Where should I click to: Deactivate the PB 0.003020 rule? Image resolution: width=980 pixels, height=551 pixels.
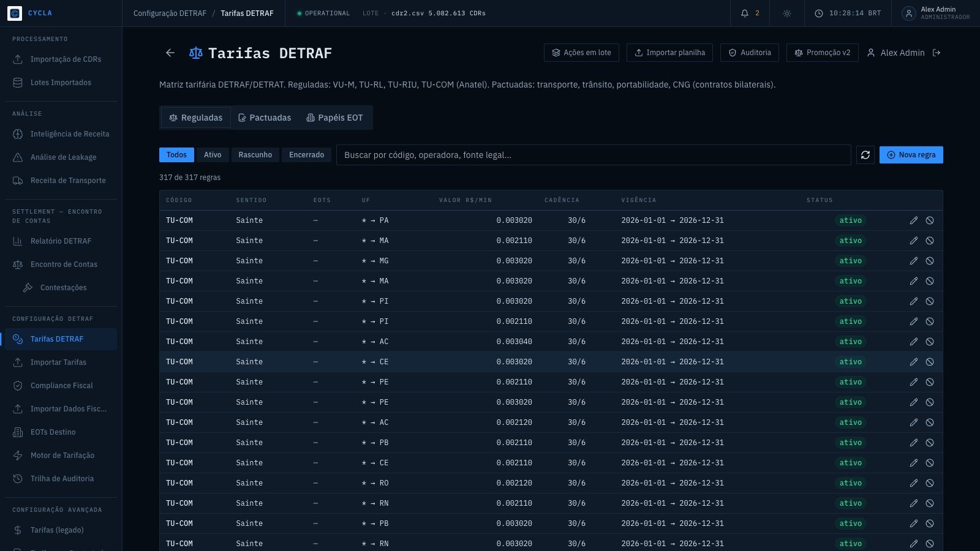click(x=930, y=523)
